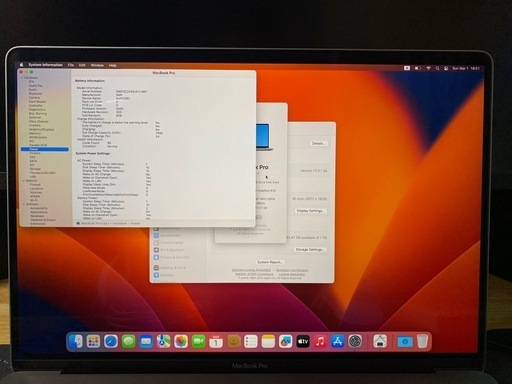The height and width of the screenshot is (384, 512).
Task: Open the App Store Dock icon
Action: click(337, 341)
